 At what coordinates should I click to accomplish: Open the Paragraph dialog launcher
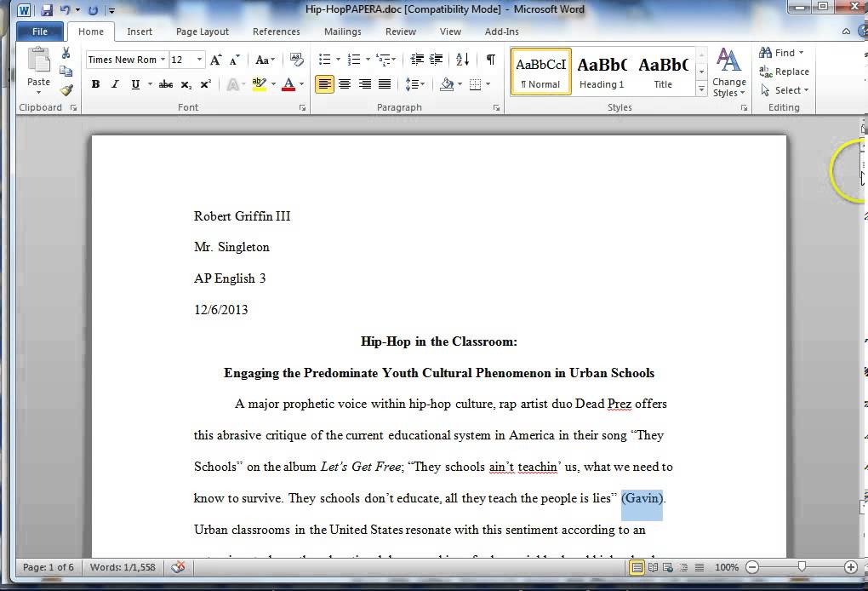click(x=497, y=107)
